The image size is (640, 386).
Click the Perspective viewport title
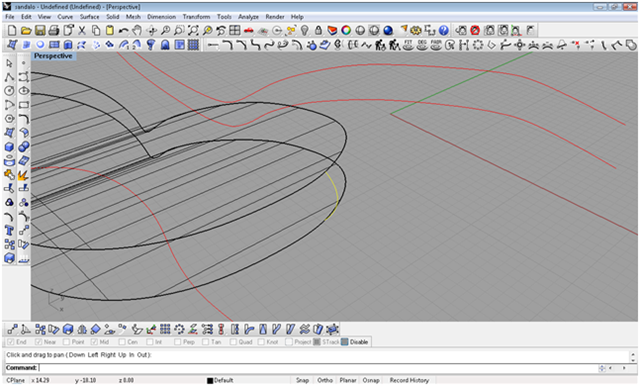pos(53,56)
